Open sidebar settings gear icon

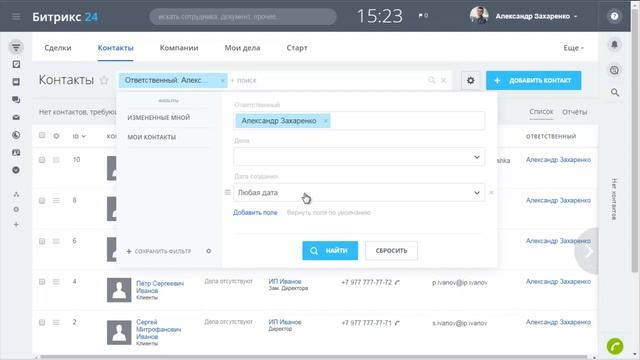pyautogui.click(x=16, y=209)
